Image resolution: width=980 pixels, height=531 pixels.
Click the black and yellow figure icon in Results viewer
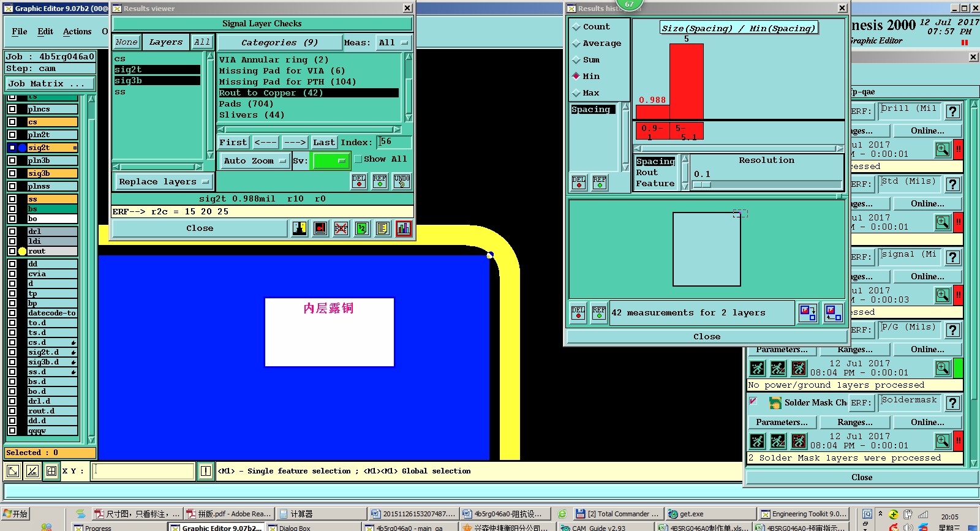tap(300, 228)
